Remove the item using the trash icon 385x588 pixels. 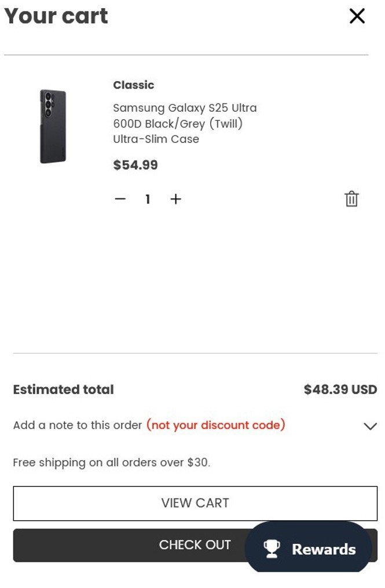click(351, 199)
